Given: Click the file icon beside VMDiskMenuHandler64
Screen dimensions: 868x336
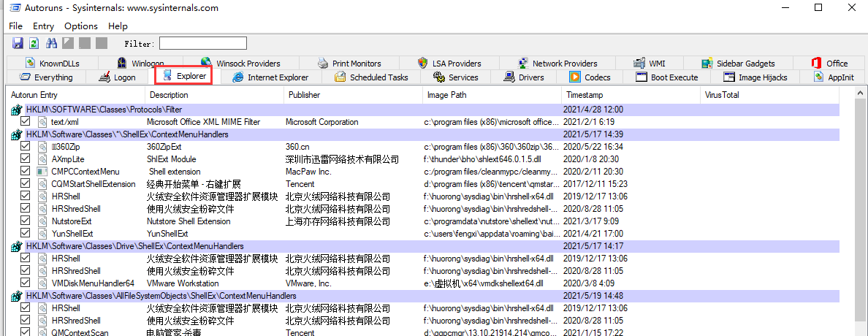Looking at the screenshot, I should [x=42, y=283].
